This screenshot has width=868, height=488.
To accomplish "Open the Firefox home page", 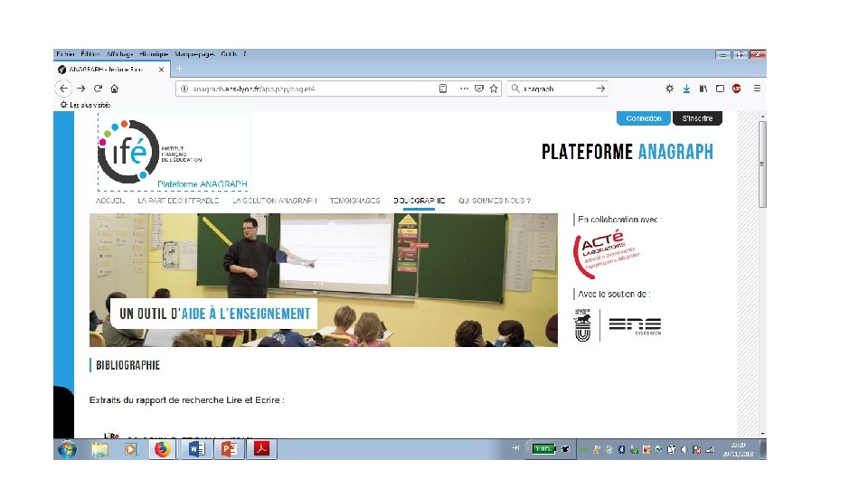I will click(x=115, y=89).
